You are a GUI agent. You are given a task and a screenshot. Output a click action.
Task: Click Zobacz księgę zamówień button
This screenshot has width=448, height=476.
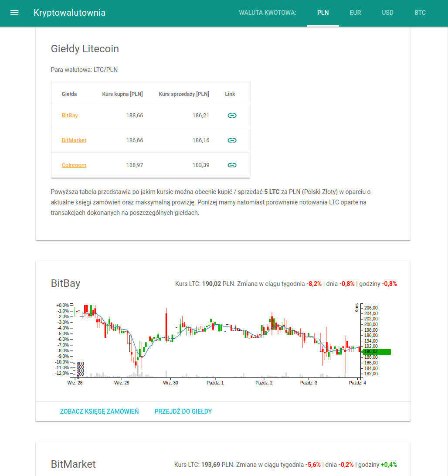click(x=99, y=411)
